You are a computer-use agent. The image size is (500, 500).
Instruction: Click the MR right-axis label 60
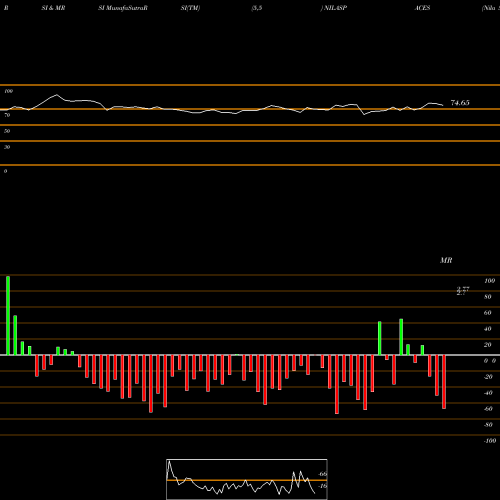[488, 313]
